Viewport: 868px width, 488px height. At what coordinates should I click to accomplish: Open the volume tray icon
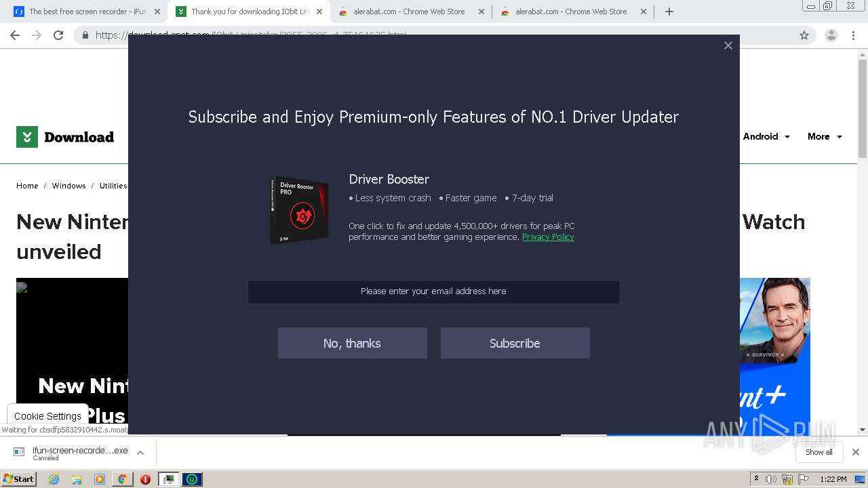tap(771, 479)
